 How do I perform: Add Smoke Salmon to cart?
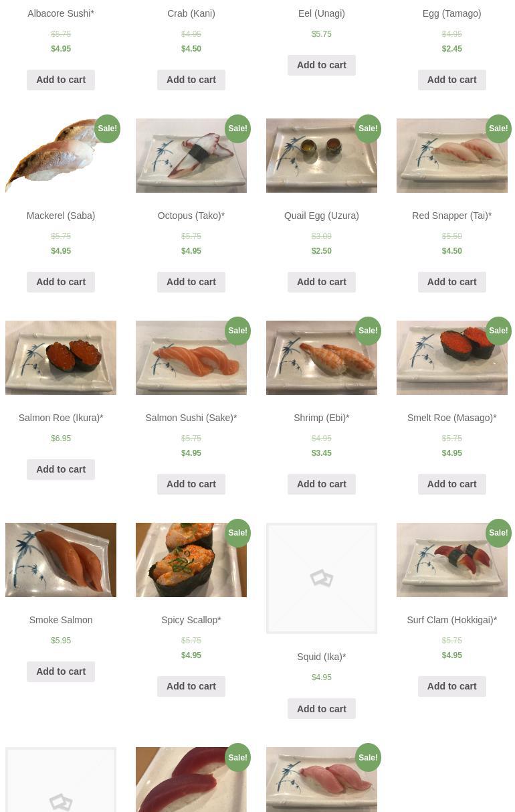click(x=61, y=671)
